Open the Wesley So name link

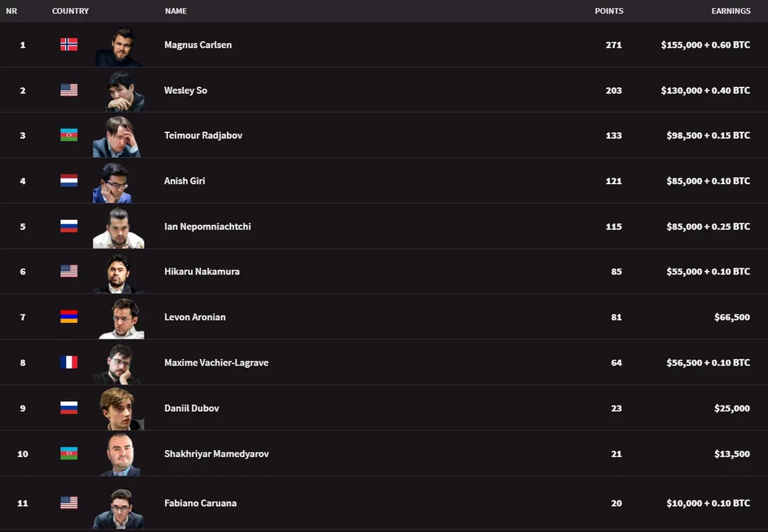[186, 90]
